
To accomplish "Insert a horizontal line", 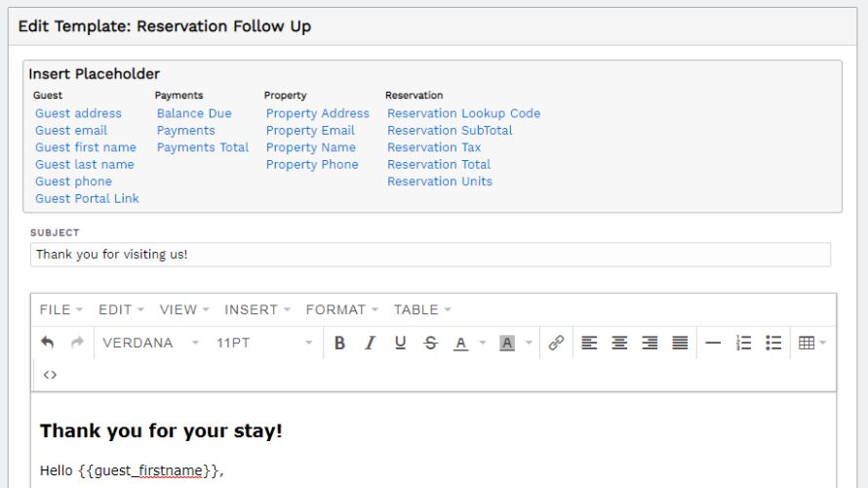I will [713, 343].
